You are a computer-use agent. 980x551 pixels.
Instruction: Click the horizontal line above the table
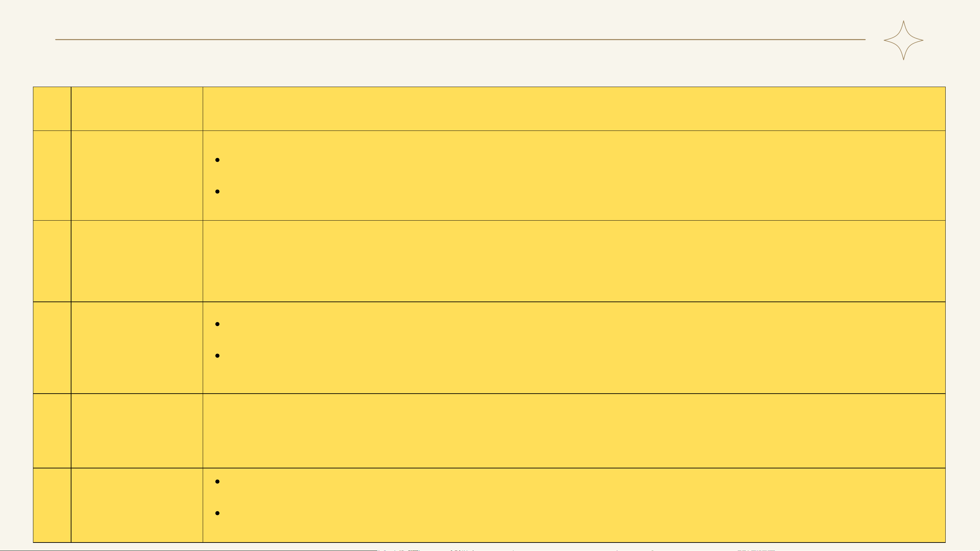pos(460,39)
